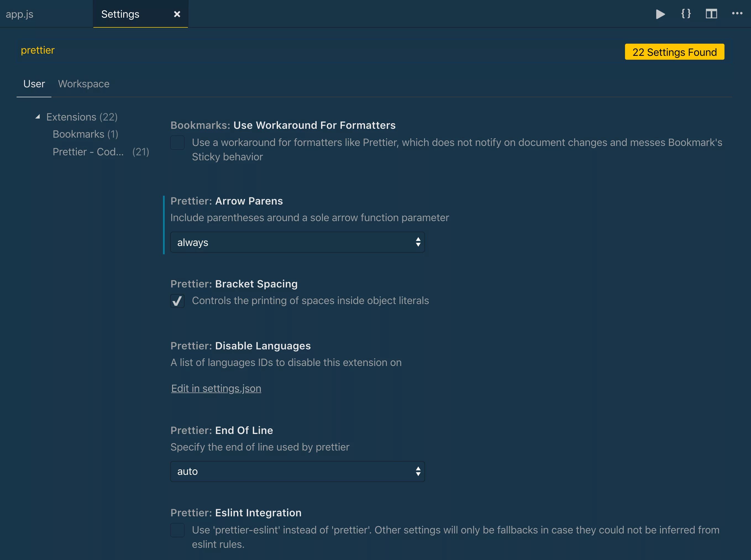
Task: Select Prettier - Code formatter tree item
Action: click(x=88, y=152)
